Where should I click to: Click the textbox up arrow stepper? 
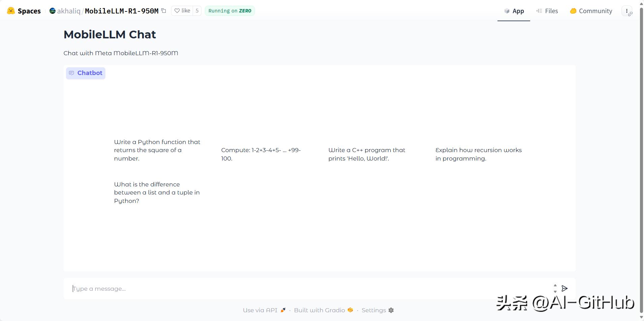tap(555, 286)
